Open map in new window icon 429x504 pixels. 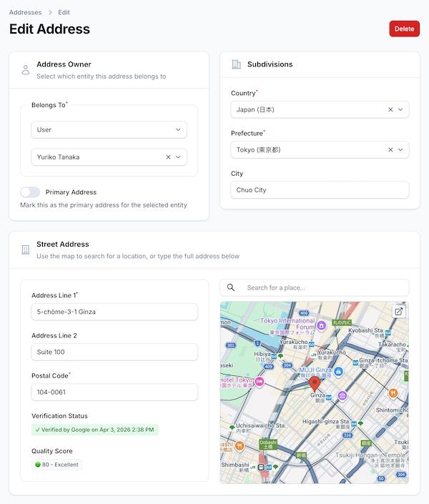(x=399, y=312)
